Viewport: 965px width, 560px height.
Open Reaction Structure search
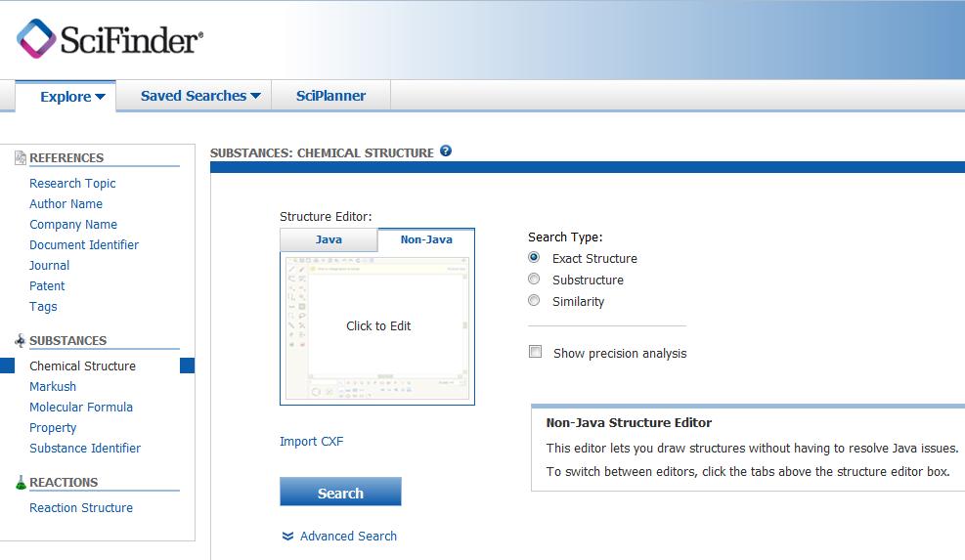coord(81,507)
